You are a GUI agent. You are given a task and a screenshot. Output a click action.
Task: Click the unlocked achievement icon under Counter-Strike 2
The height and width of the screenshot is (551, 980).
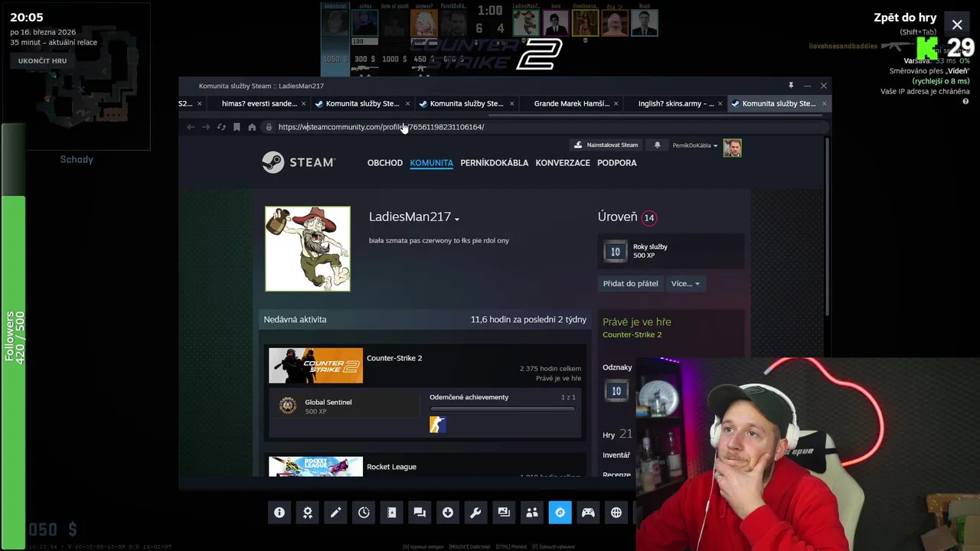437,425
